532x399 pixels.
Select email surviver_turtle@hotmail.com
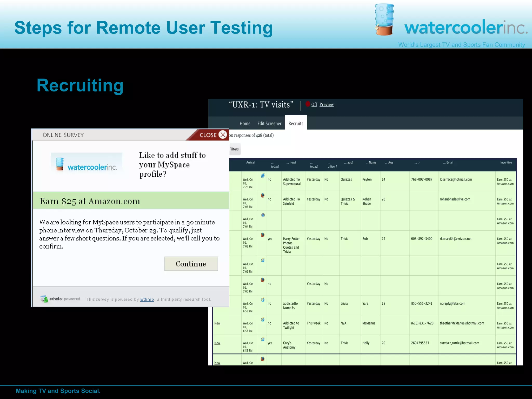(x=460, y=343)
